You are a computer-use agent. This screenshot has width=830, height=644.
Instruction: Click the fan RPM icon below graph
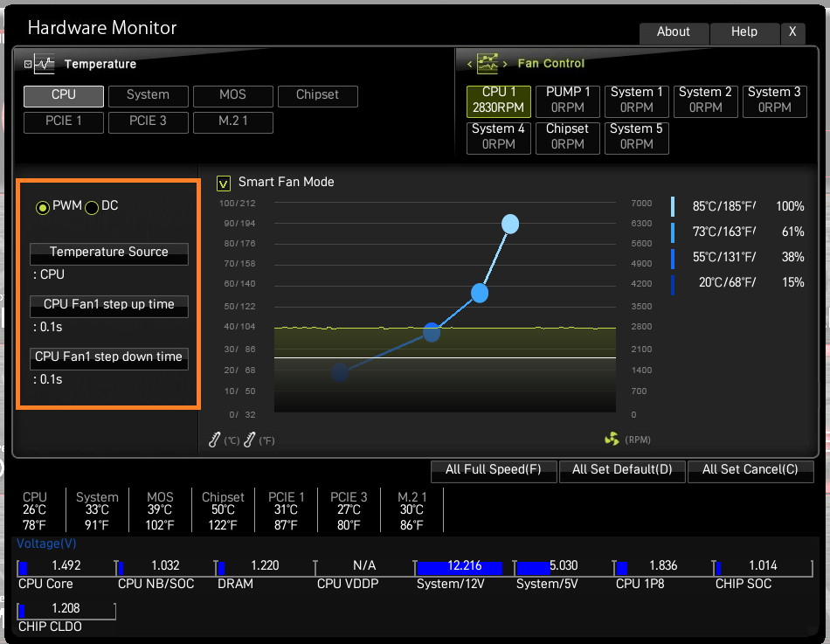tap(612, 439)
